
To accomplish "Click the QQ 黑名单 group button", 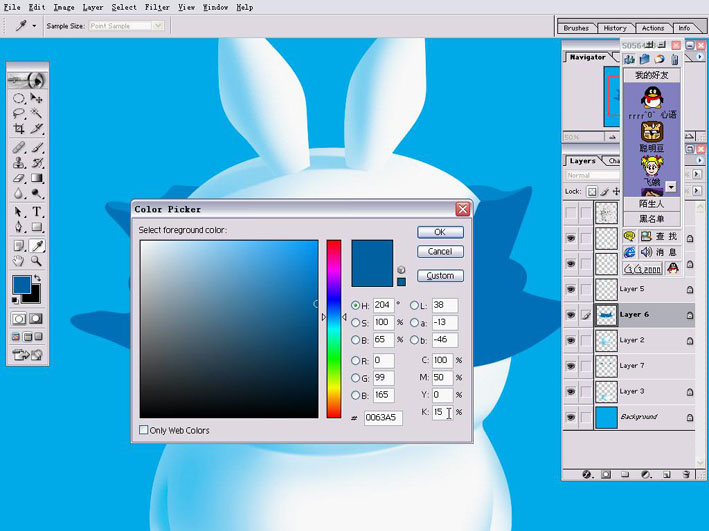I will [652, 219].
